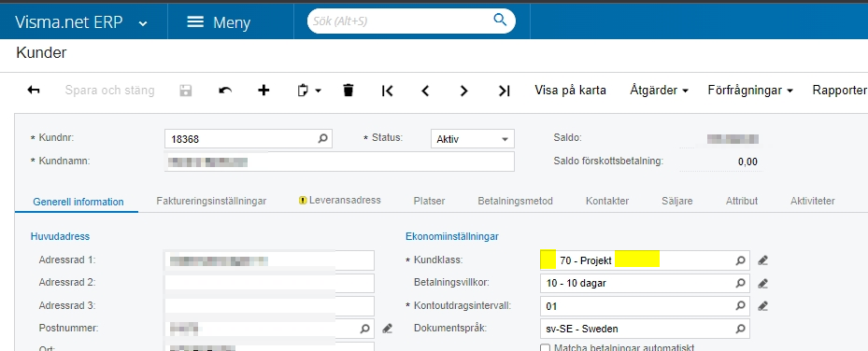The height and width of the screenshot is (351, 868).
Task: Expand the Förfrågningar dropdown menu
Action: 750,91
